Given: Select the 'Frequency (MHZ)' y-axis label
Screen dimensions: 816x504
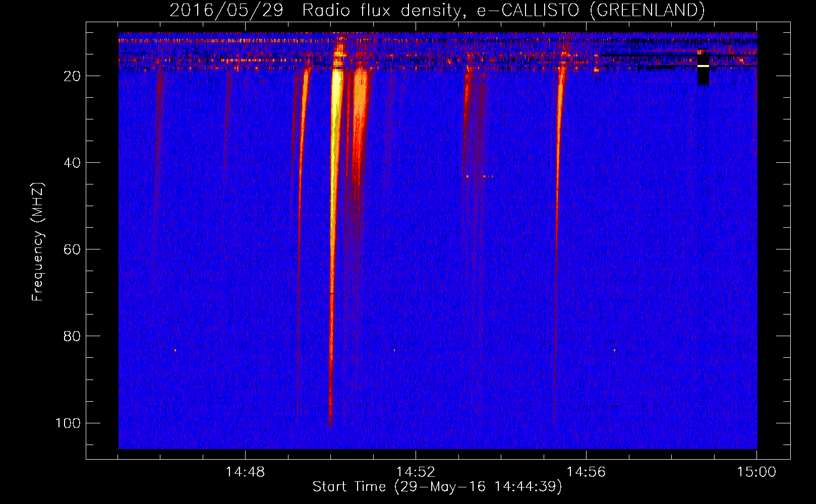Looking at the screenshot, I should [38, 242].
